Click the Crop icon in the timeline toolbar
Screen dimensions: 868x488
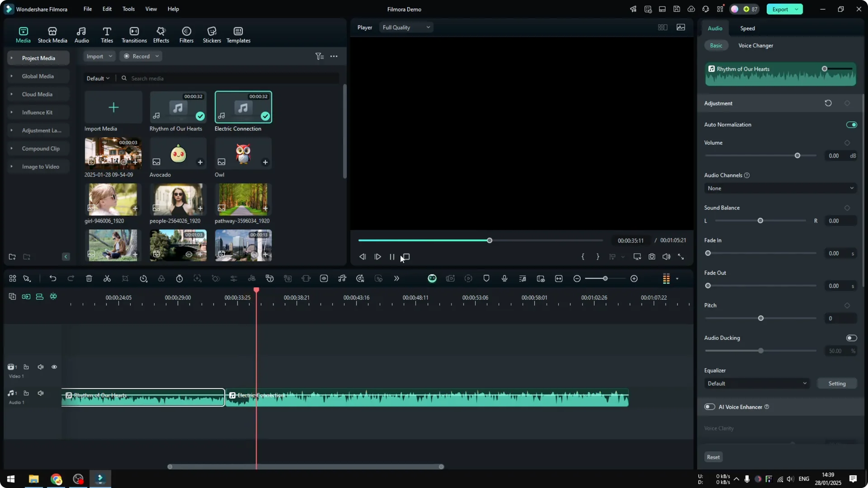[125, 278]
